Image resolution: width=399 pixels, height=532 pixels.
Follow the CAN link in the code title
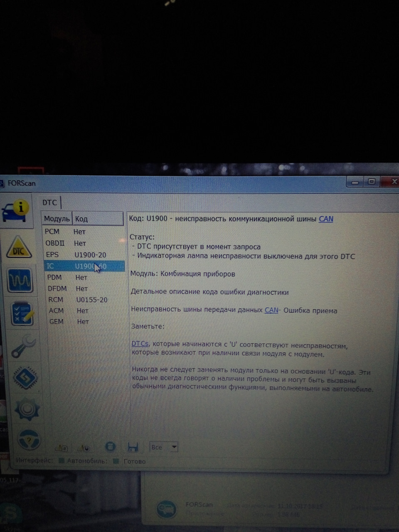pos(326,219)
